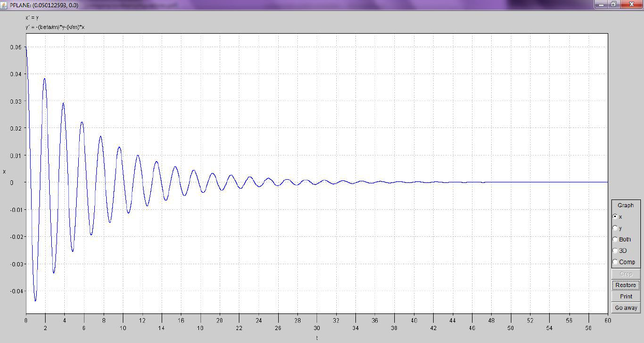Restore down the PPLANE window
This screenshot has height=343, width=644.
tap(613, 4)
